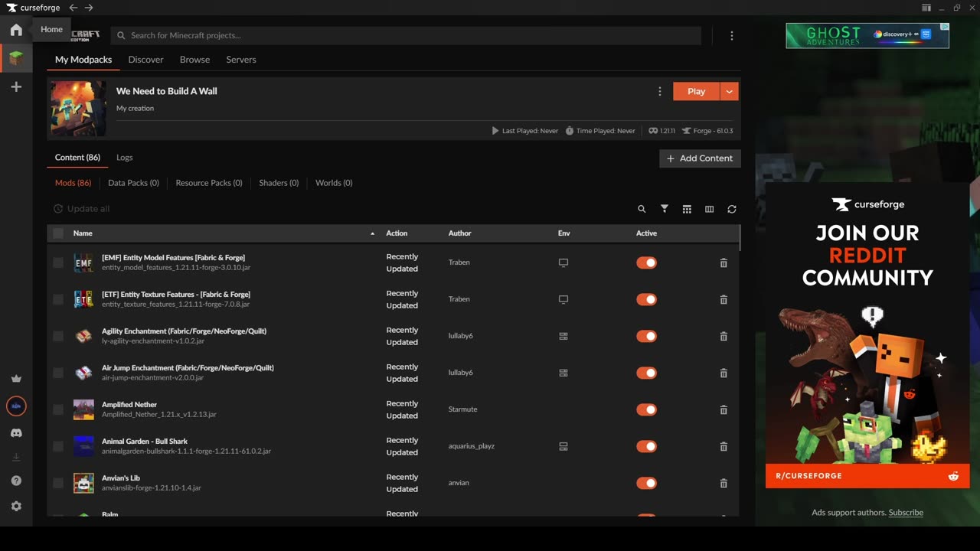Select the Content (86) tab
This screenshot has height=551, width=980.
pos(77,158)
